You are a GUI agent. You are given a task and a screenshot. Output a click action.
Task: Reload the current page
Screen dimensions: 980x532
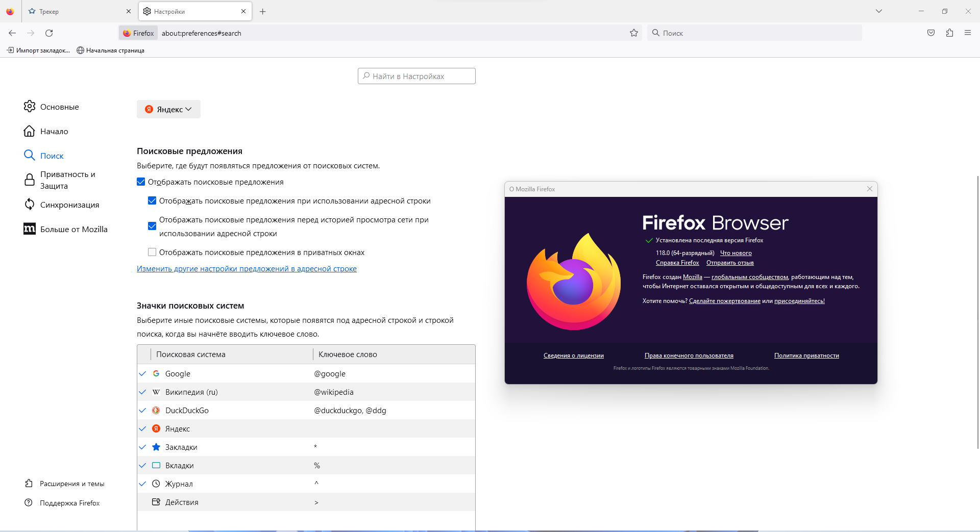point(49,33)
